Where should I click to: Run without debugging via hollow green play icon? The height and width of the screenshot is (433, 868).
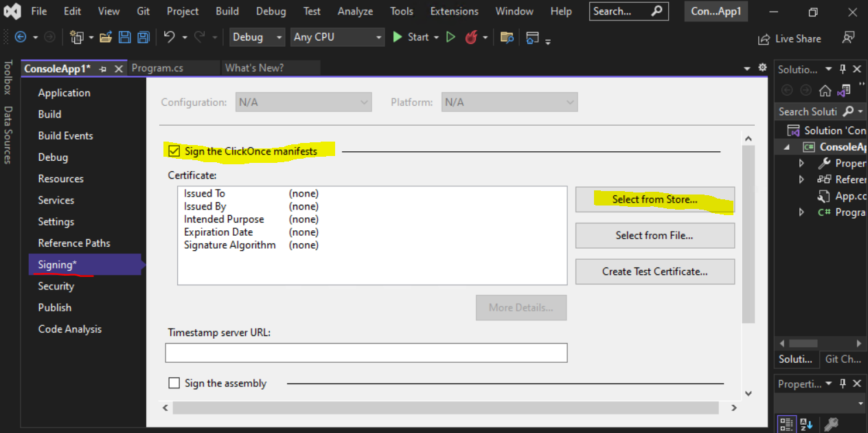[x=450, y=36]
